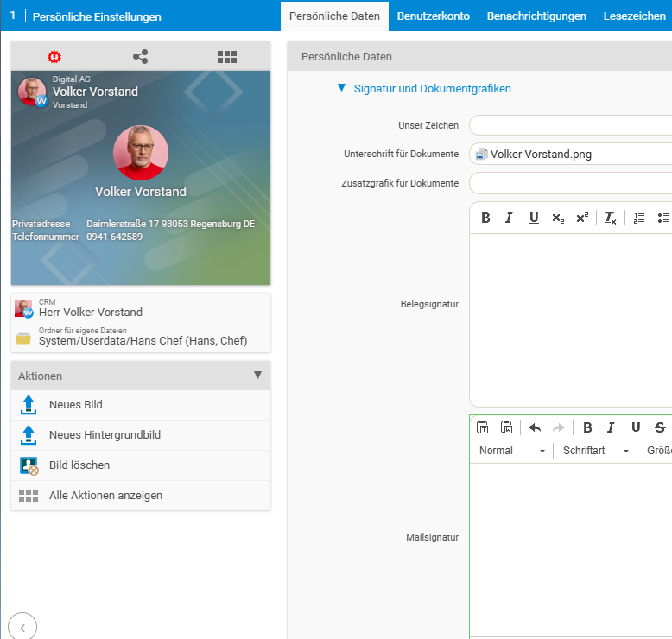Toggle underline in Belegsignatur editor
Image resolution: width=672 pixels, height=639 pixels.
(534, 218)
